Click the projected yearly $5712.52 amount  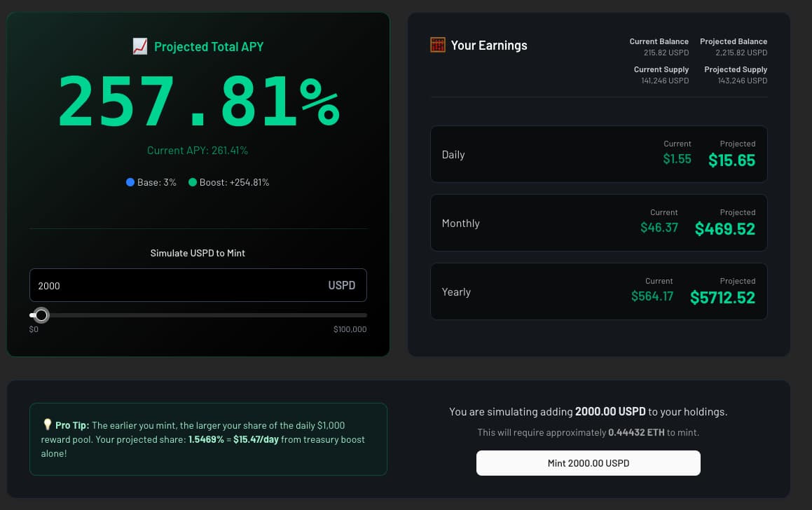[x=722, y=298]
